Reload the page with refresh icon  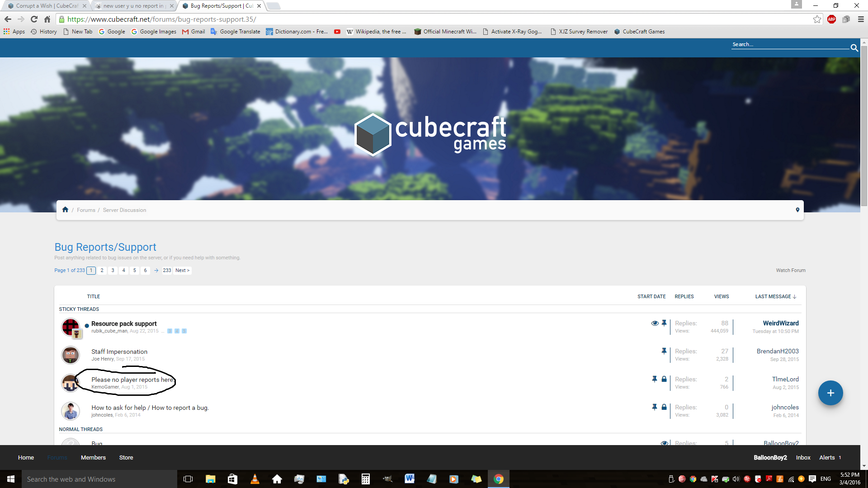pos(34,19)
